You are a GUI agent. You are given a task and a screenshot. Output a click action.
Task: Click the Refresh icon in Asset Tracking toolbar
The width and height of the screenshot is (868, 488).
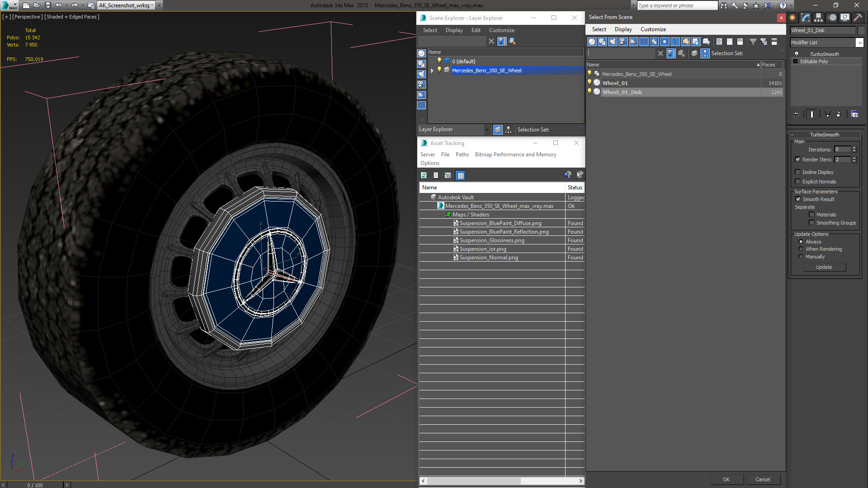(424, 175)
